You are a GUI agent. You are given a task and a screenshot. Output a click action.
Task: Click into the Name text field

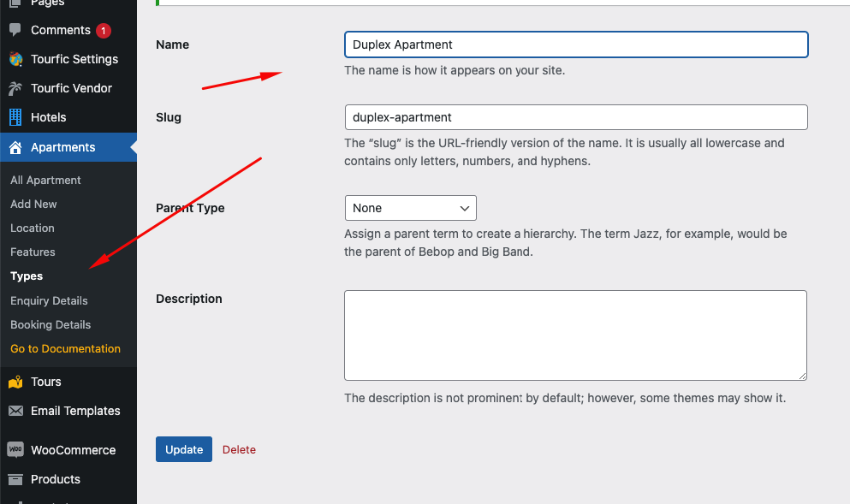(x=576, y=44)
